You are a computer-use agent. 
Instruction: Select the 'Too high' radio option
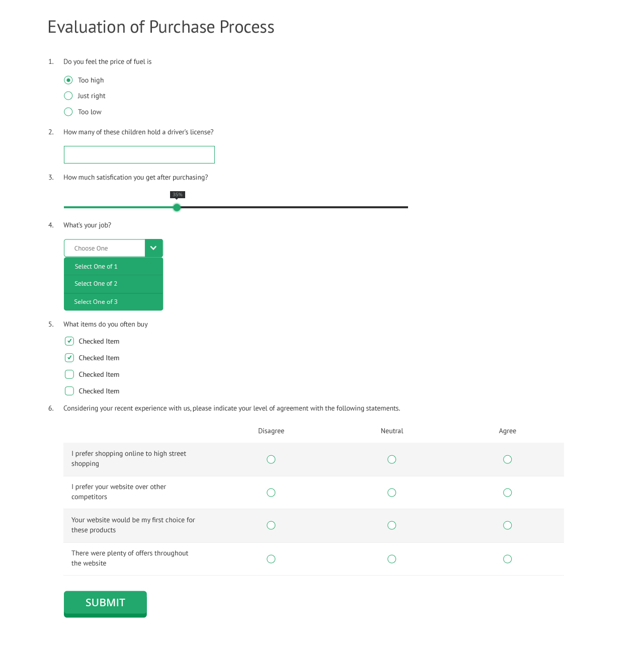point(68,80)
